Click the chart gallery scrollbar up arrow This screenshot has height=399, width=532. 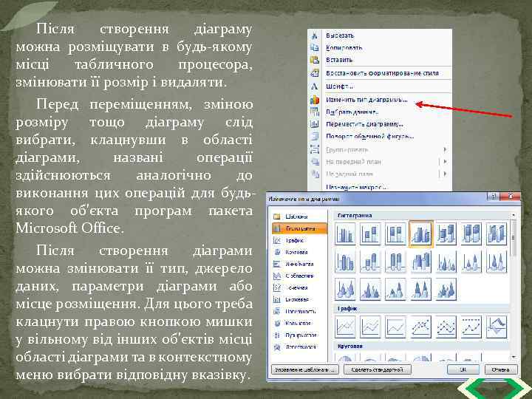point(514,215)
